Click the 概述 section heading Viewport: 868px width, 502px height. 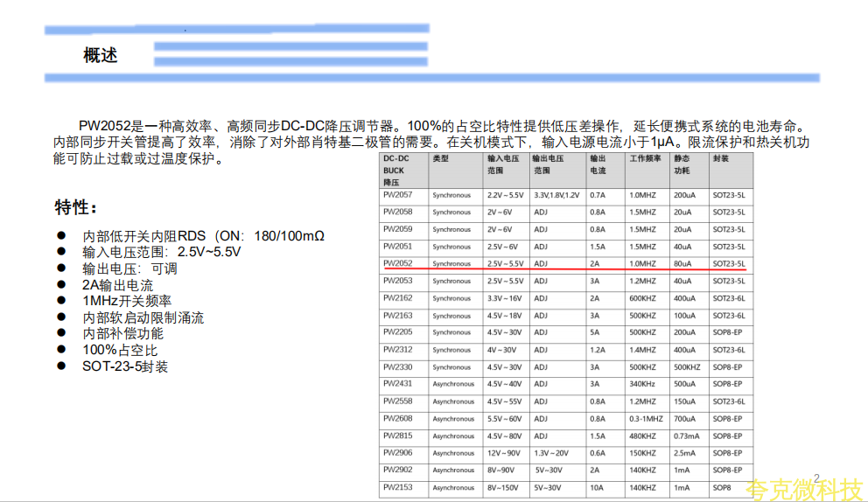point(100,55)
